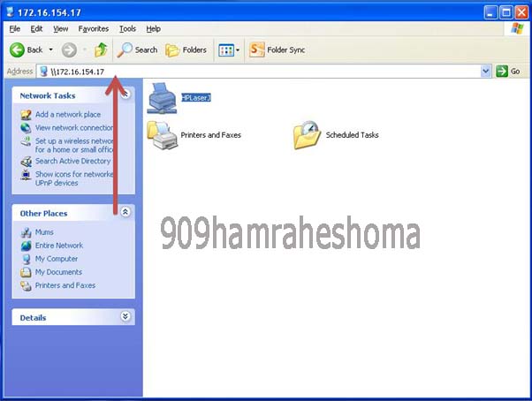Open My Documents in Other Places
The height and width of the screenshot is (401, 532).
58,272
